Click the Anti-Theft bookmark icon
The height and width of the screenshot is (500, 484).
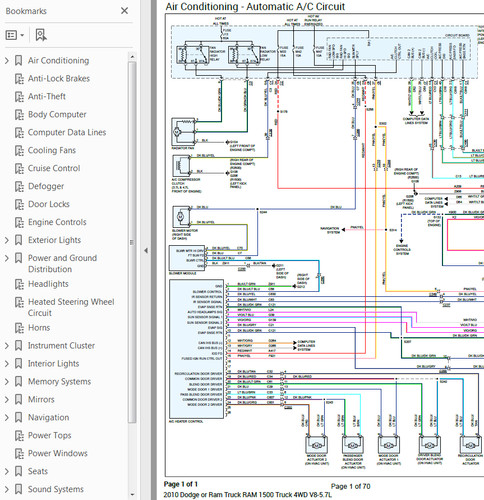(x=19, y=97)
